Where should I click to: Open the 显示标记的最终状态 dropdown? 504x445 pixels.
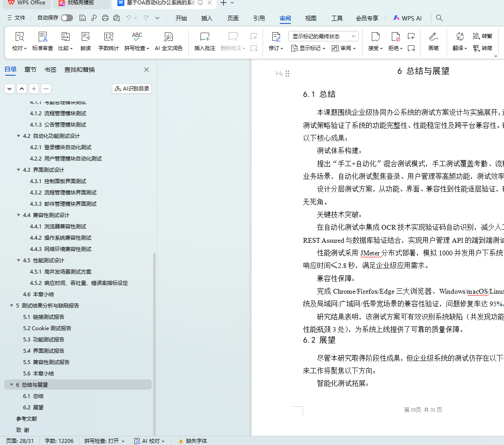pos(323,36)
